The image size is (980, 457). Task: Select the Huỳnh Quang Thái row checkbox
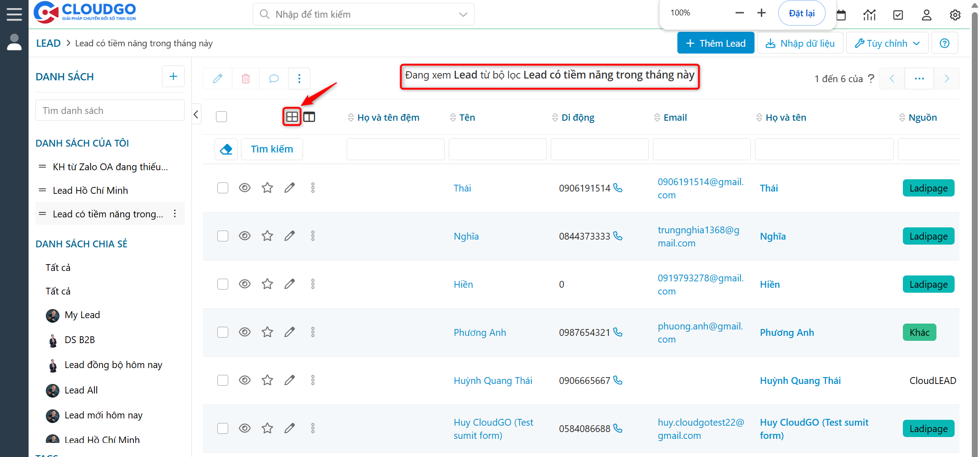tap(222, 380)
